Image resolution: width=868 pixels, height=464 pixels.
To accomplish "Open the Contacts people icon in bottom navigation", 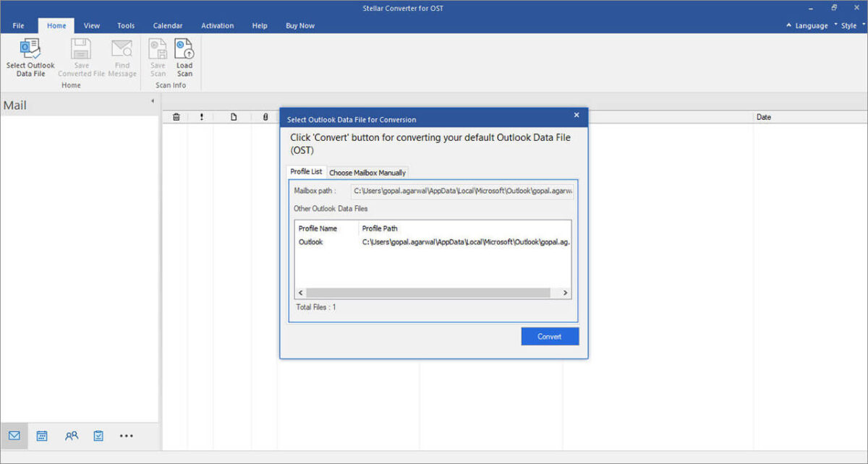I will coord(71,436).
